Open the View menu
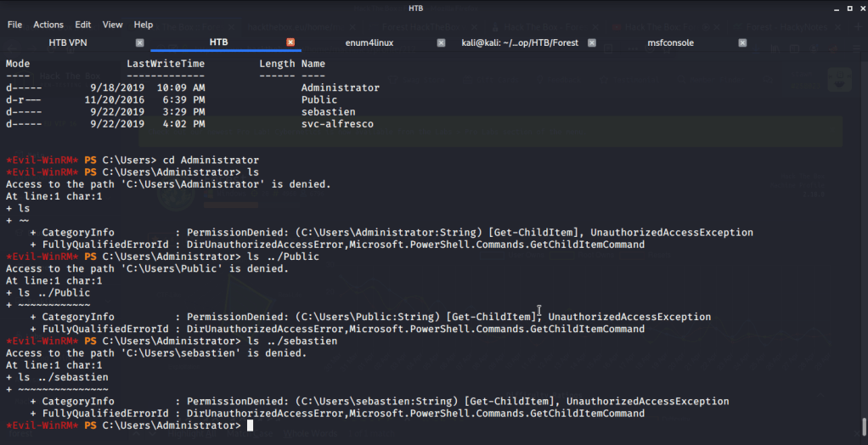The width and height of the screenshot is (868, 445). (113, 25)
